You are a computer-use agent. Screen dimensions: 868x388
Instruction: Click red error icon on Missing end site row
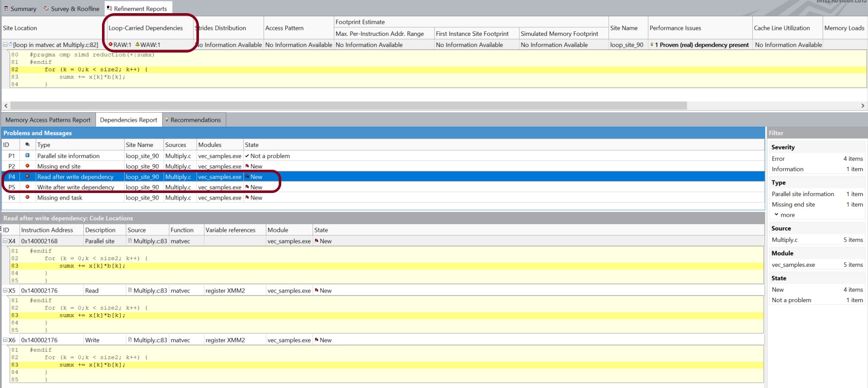pos(27,166)
